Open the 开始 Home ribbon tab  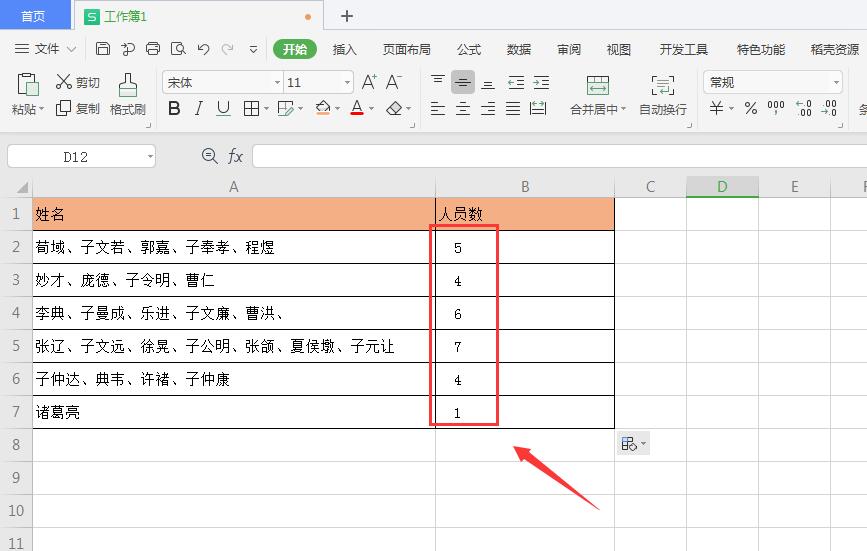coord(295,49)
